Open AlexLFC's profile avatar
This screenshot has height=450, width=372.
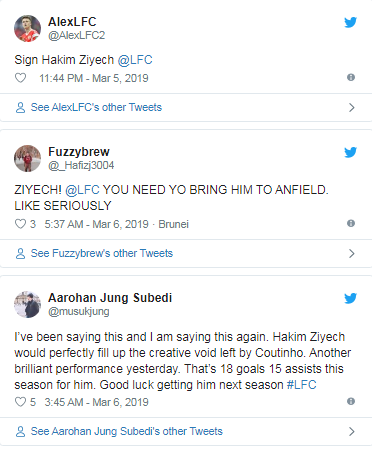27,28
